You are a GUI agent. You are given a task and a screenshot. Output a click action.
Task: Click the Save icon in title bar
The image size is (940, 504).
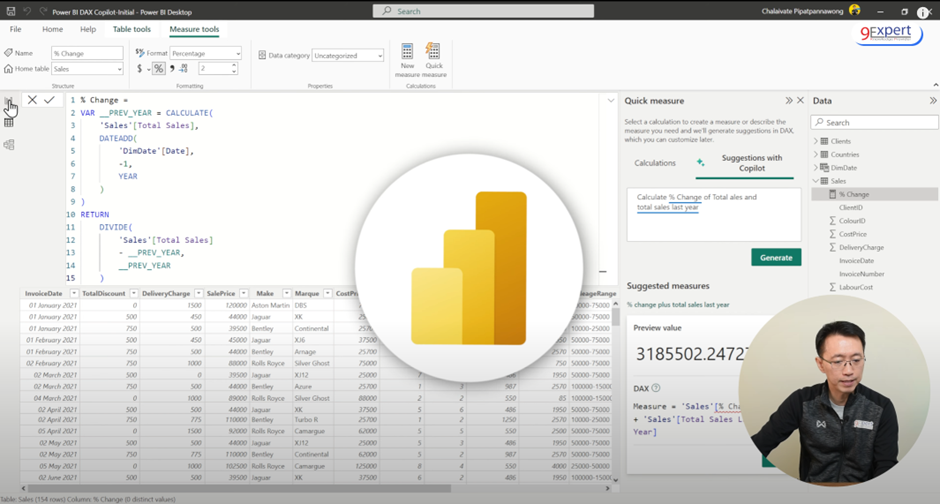[x=12, y=11]
